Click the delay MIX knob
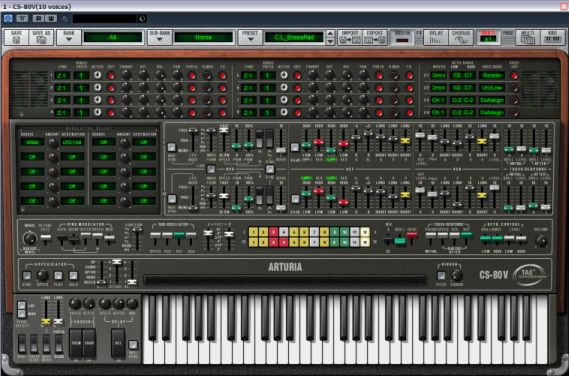 click(x=132, y=303)
